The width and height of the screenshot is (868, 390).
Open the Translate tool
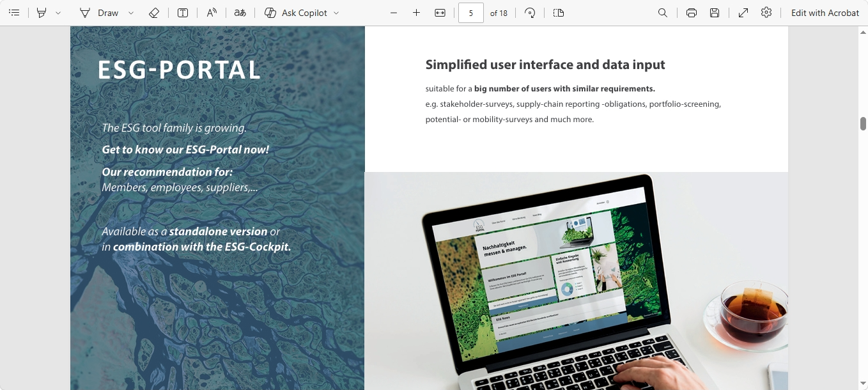pyautogui.click(x=240, y=13)
